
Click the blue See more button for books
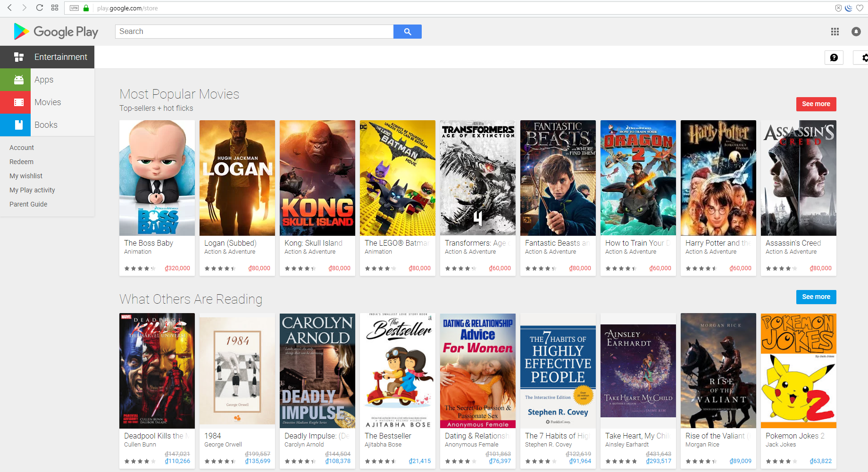816,297
